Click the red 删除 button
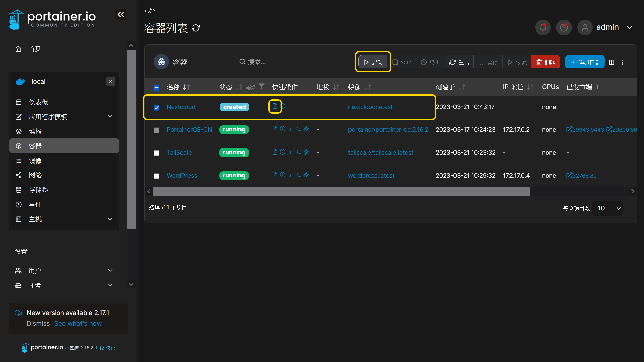 point(545,62)
